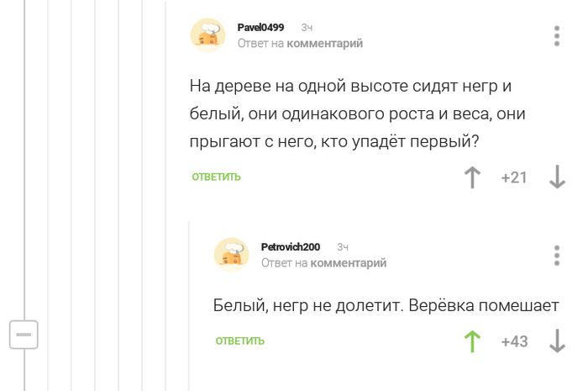Open Petrovich200's avatar profile picture
Image resolution: width=588 pixels, height=391 pixels.
pyautogui.click(x=231, y=255)
